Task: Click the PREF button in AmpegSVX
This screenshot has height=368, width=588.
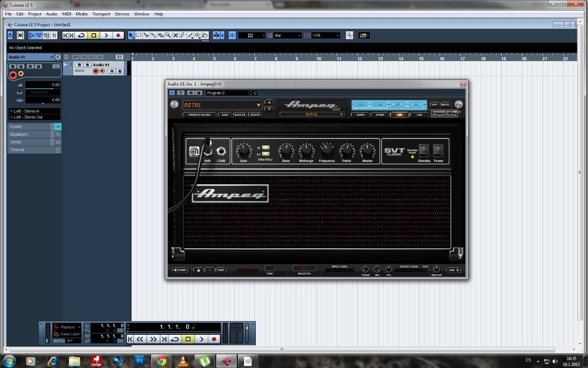Action: point(221,270)
